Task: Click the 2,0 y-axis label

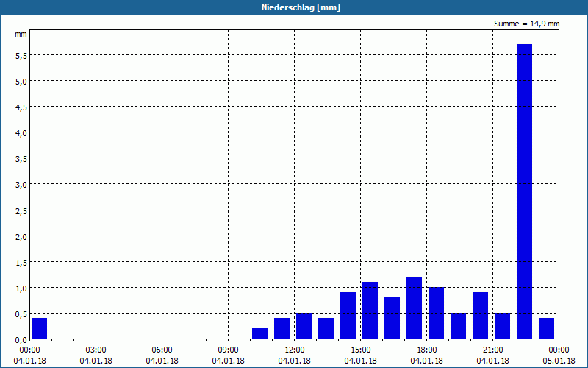Action: pyautogui.click(x=21, y=236)
